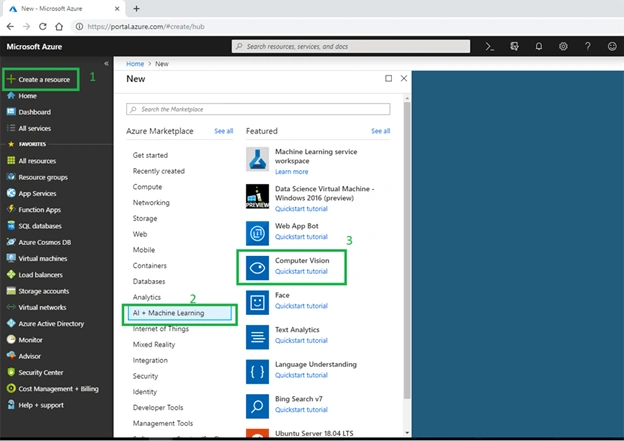Click the SQL databases icon

(x=11, y=226)
